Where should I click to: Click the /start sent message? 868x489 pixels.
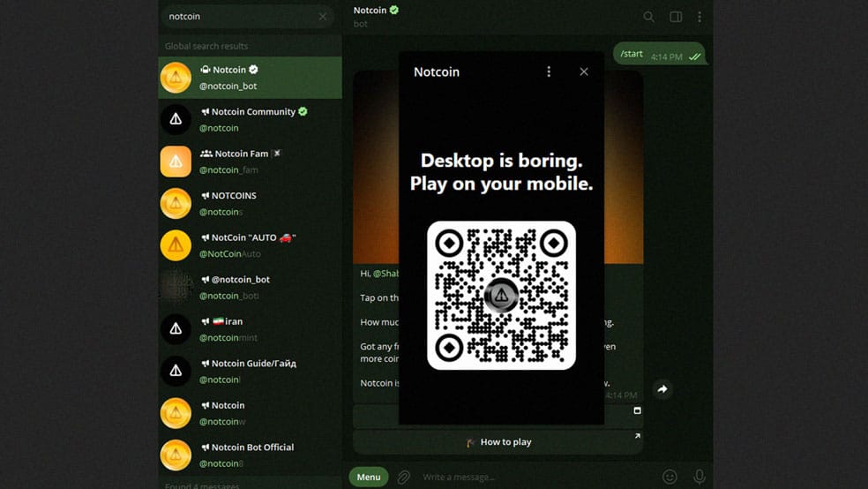659,54
